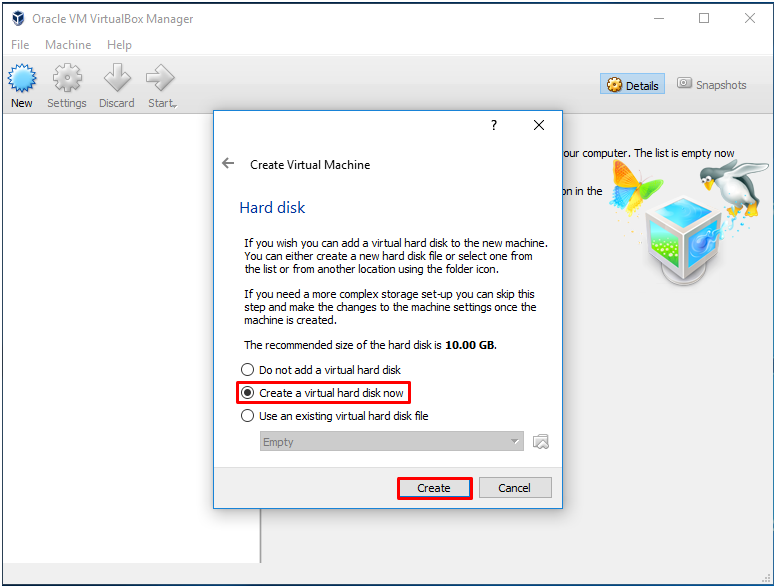The image size is (775, 587).
Task: Open the Machine menu
Action: click(x=68, y=45)
